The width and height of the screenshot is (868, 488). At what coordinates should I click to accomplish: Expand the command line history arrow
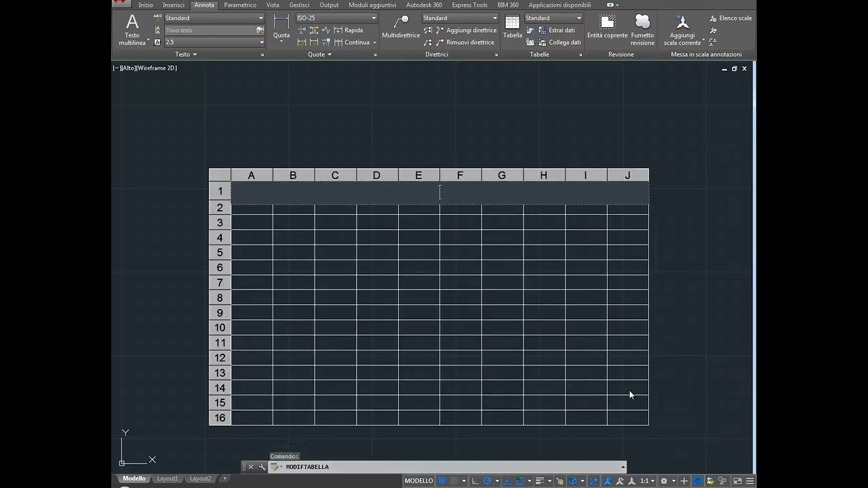623,467
